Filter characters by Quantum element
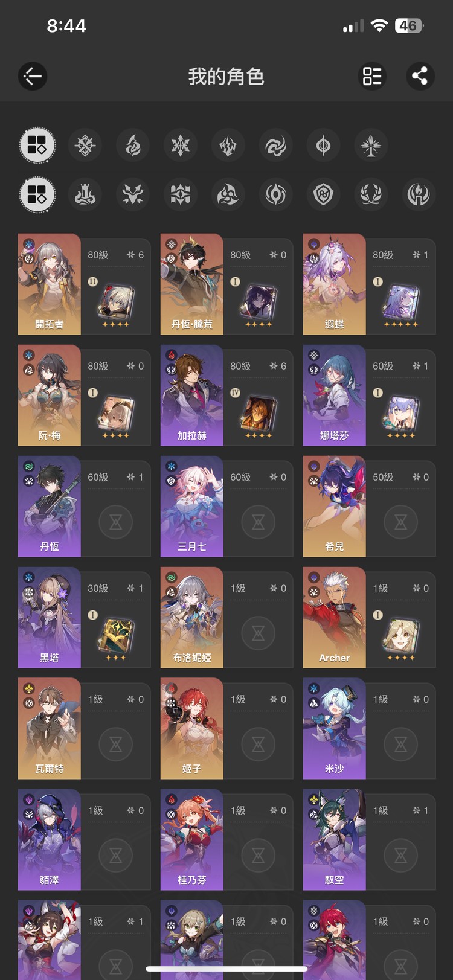 point(323,146)
